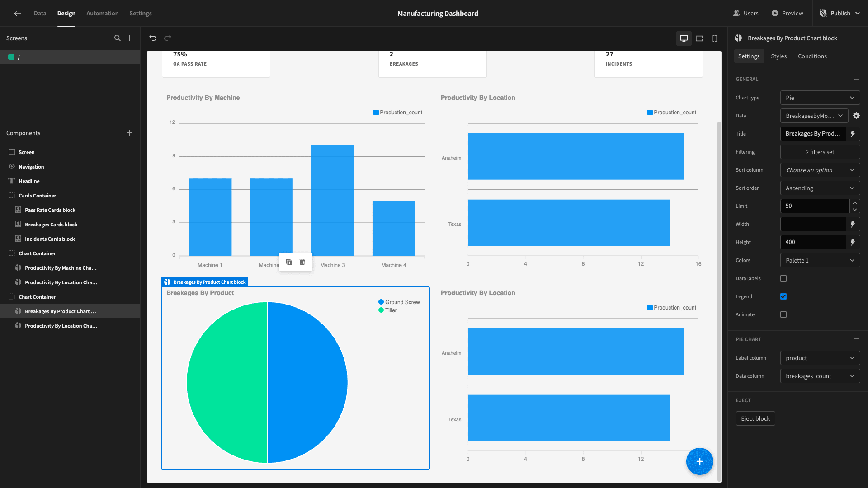Click the Publish button
This screenshot has height=488, width=868.
[840, 14]
